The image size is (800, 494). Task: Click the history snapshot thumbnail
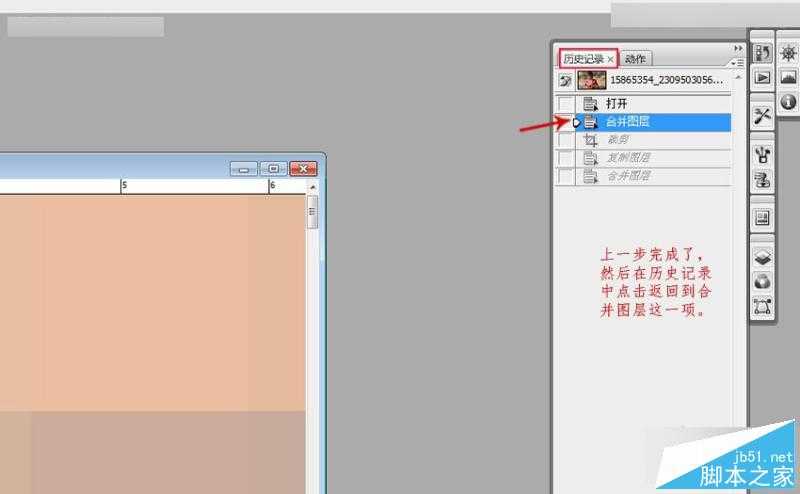(x=593, y=80)
